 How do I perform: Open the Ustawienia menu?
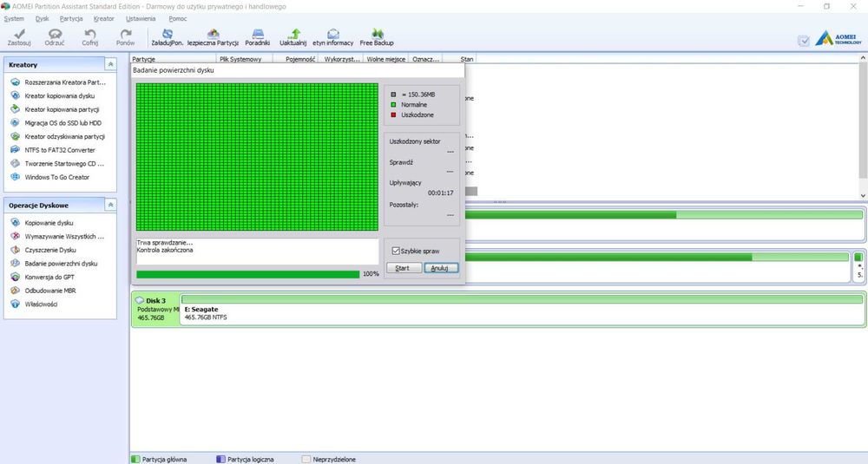click(x=141, y=19)
